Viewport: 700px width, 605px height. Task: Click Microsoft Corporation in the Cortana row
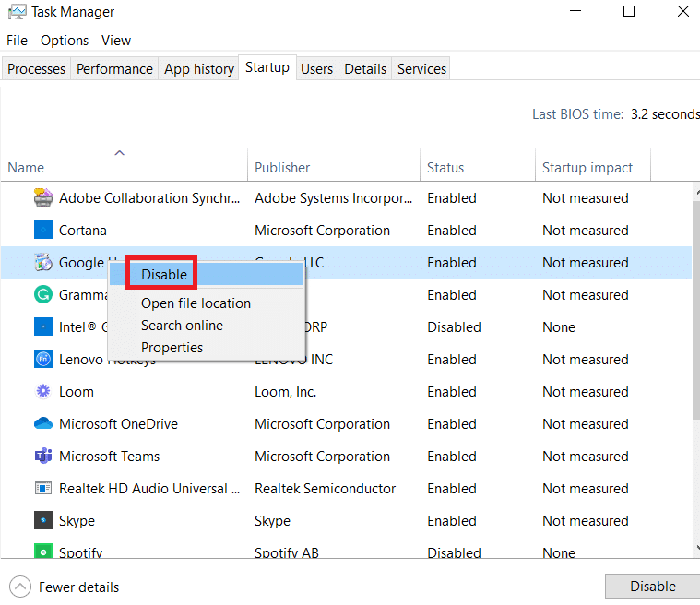322,231
